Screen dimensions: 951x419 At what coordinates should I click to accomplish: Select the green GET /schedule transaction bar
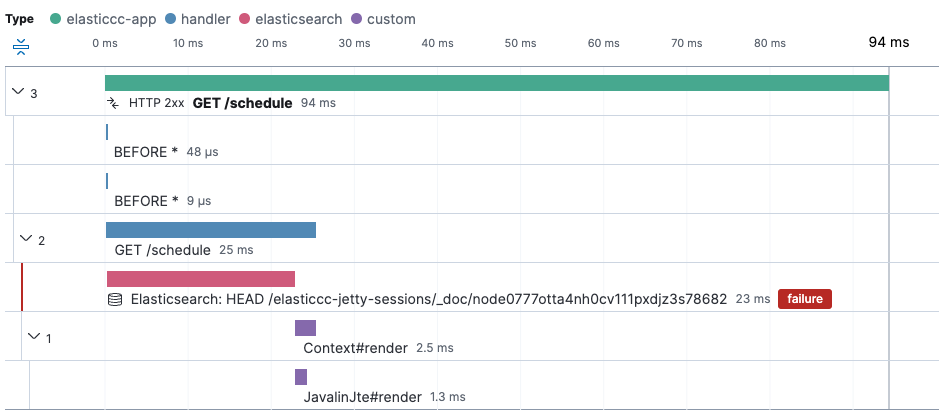coord(496,83)
